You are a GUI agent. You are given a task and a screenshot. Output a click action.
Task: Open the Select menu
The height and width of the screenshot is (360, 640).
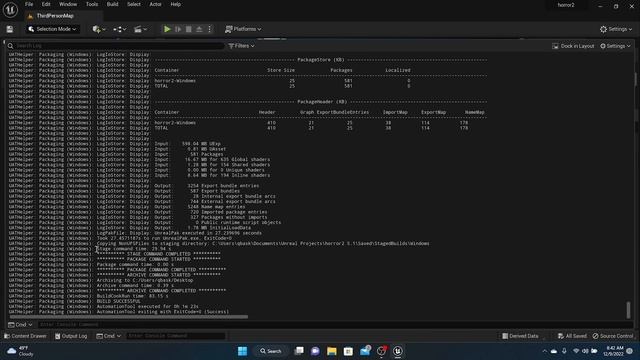pos(134,4)
